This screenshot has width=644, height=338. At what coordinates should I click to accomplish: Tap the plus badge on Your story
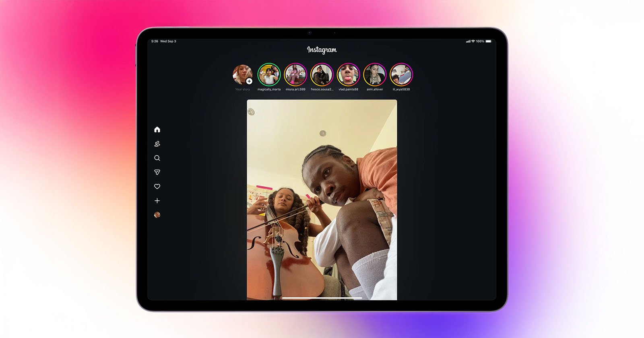(x=249, y=81)
